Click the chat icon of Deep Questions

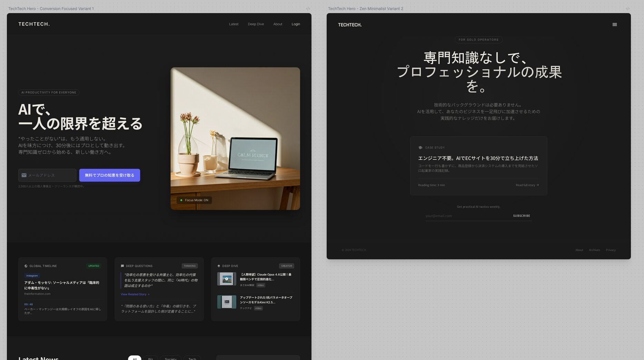click(x=122, y=266)
